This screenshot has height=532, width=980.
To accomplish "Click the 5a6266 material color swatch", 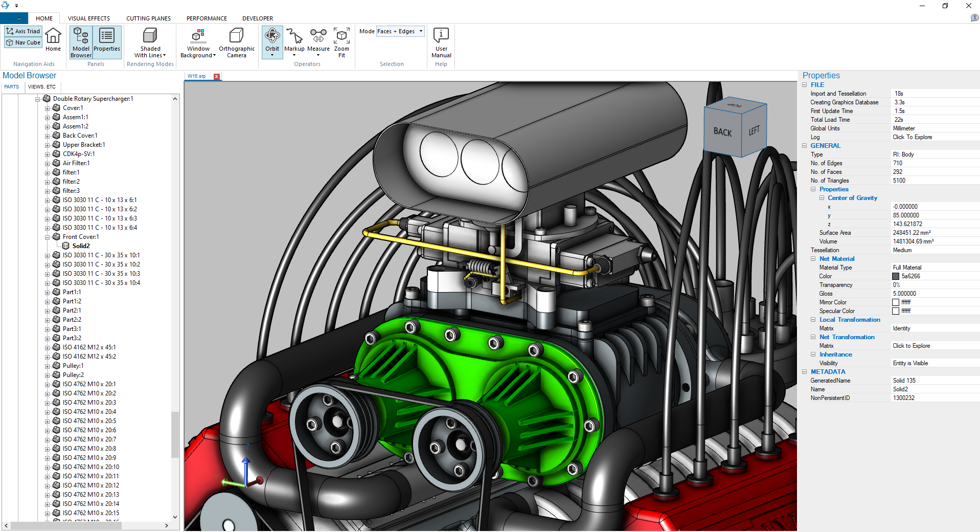I will tap(896, 276).
